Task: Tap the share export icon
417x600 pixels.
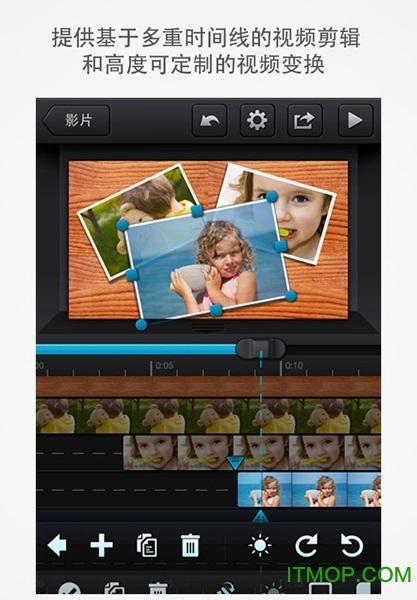Action: coord(305,120)
